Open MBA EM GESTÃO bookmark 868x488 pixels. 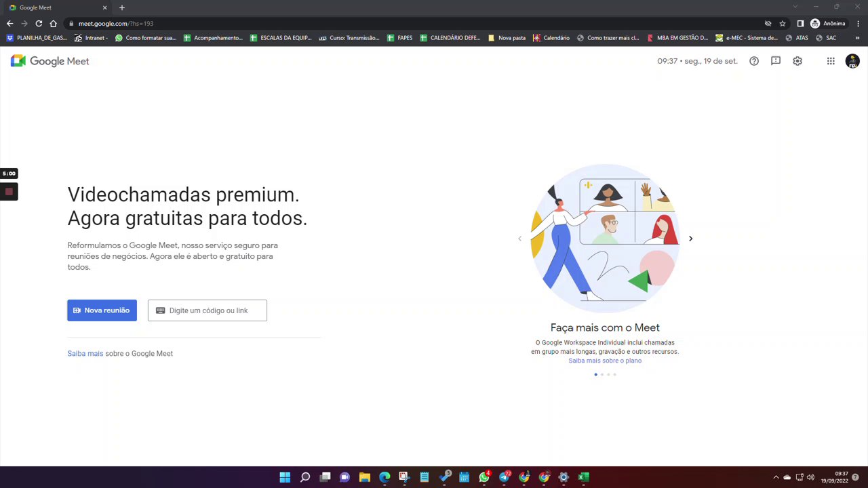pyautogui.click(x=677, y=38)
